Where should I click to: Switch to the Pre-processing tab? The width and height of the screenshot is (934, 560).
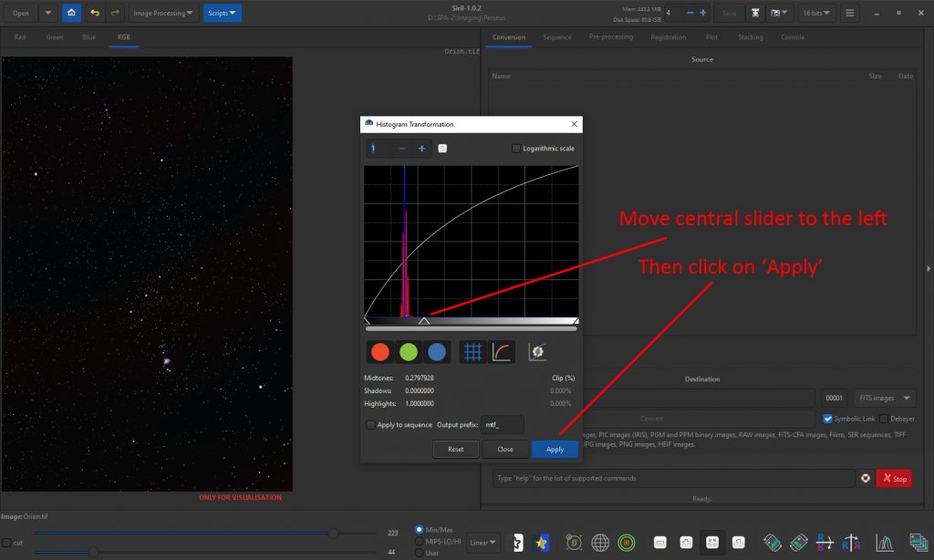(x=611, y=36)
